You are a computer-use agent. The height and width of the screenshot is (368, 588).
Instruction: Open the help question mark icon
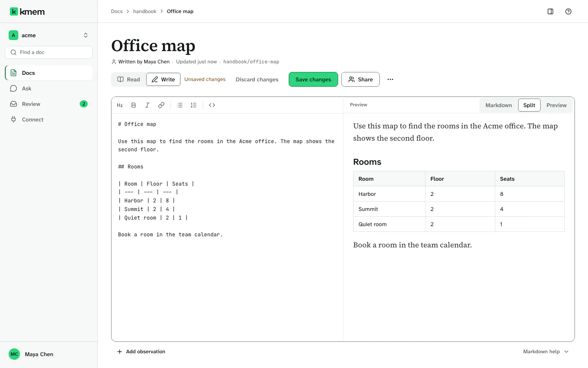point(568,11)
